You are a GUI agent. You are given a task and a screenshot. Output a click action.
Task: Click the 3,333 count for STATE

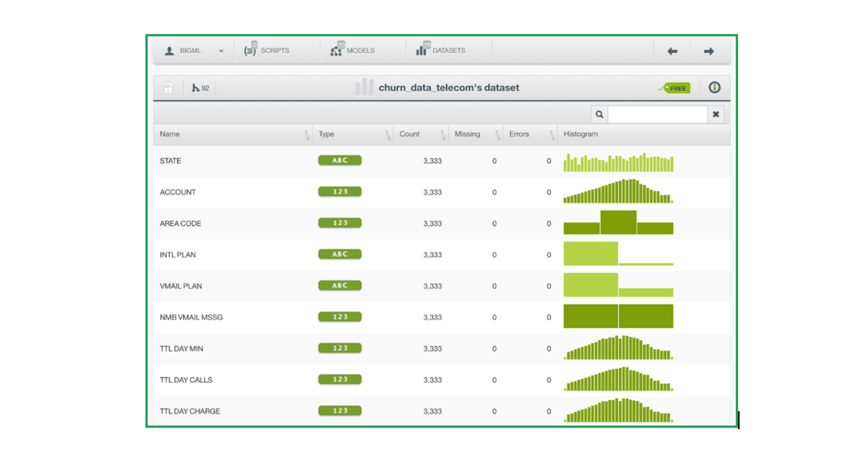[432, 161]
